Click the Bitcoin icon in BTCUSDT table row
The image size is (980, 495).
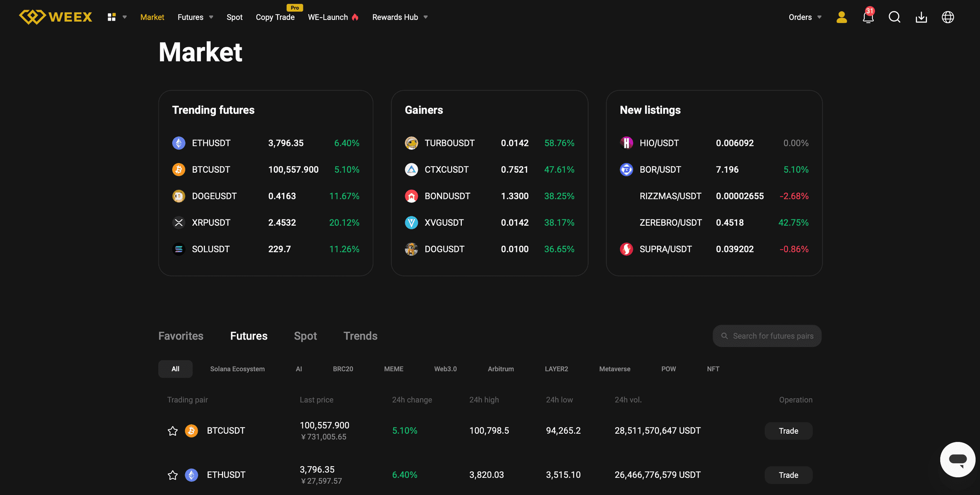click(x=191, y=431)
